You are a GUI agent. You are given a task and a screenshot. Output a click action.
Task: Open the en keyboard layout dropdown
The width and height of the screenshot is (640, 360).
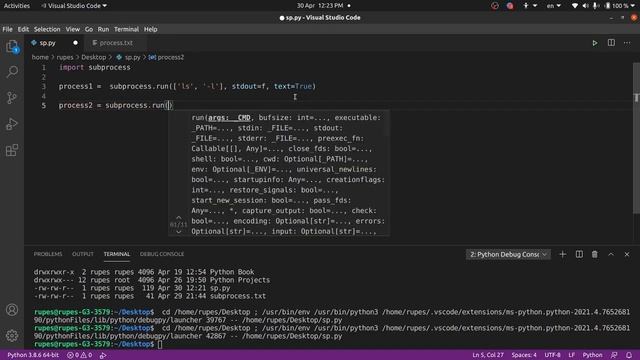[x=553, y=6]
